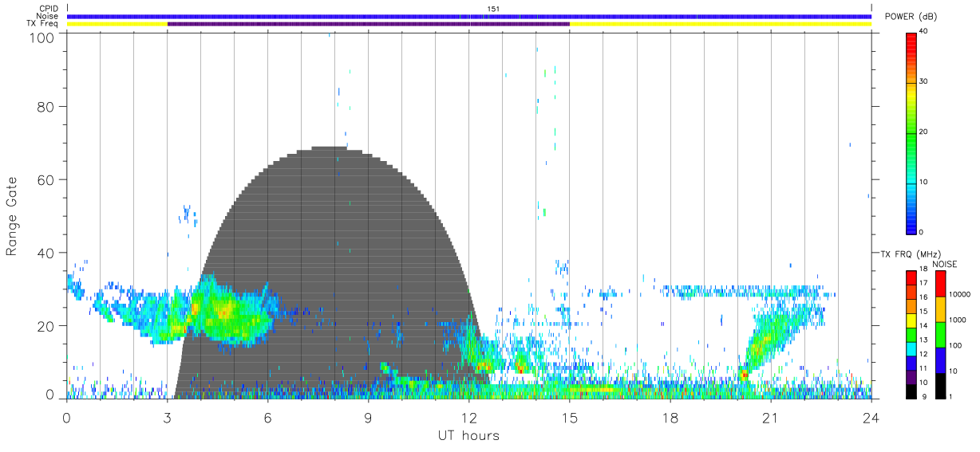Screen dimensions: 980x452
Task: Pick the red swatch in NOISE legend
Action: click(x=939, y=284)
